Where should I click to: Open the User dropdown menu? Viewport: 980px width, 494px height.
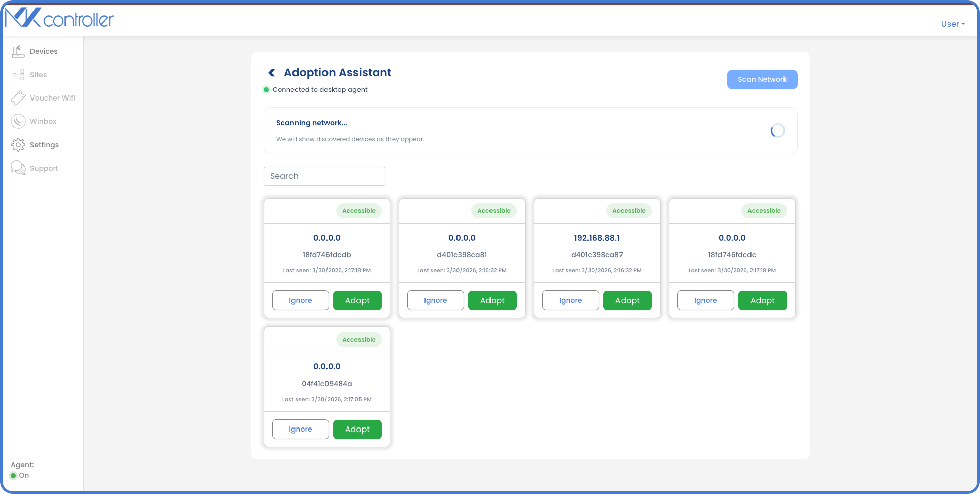[953, 24]
